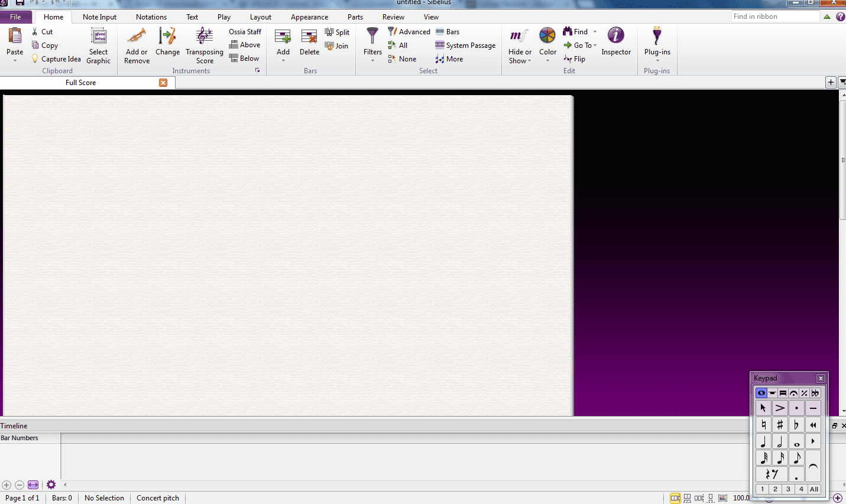Toggle tie on Keypad
Viewport: 846px width, 504px height.
[813, 466]
